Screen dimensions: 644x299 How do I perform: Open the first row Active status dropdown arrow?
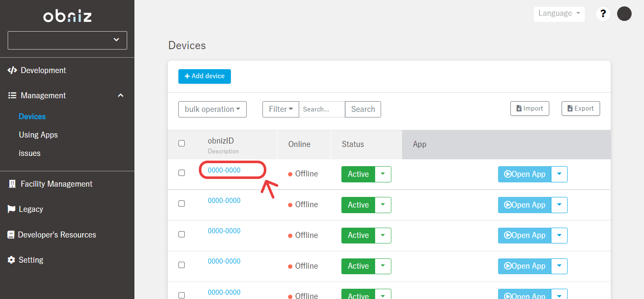tap(383, 174)
